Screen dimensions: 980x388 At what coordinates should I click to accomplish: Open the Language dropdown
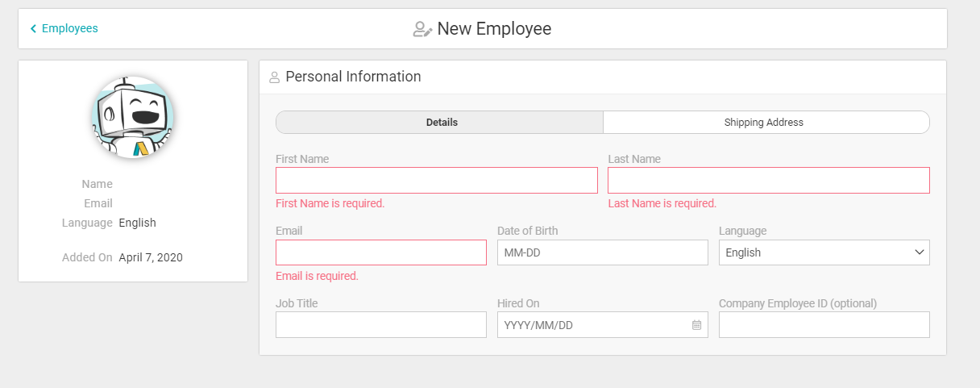(824, 252)
